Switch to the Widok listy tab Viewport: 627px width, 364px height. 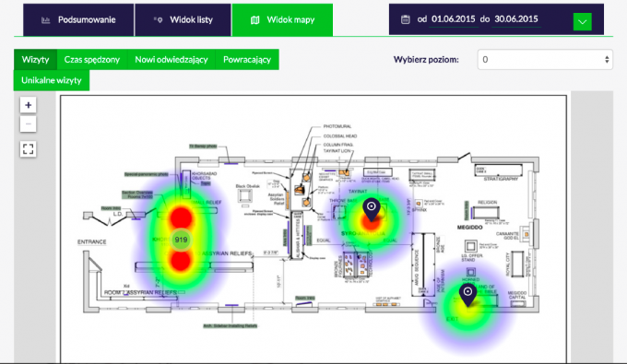pyautogui.click(x=183, y=20)
